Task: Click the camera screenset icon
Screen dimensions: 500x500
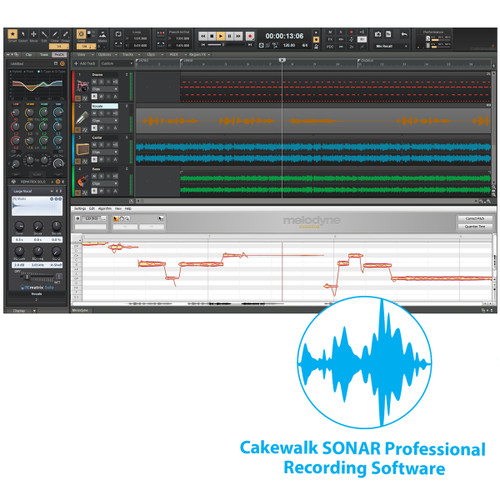Action: coord(378,34)
